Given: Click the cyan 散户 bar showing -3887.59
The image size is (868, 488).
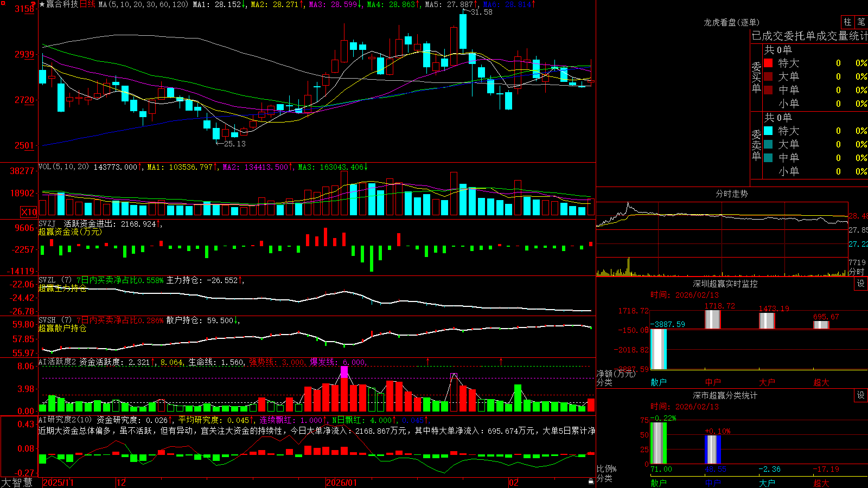Looking at the screenshot, I should 659,349.
